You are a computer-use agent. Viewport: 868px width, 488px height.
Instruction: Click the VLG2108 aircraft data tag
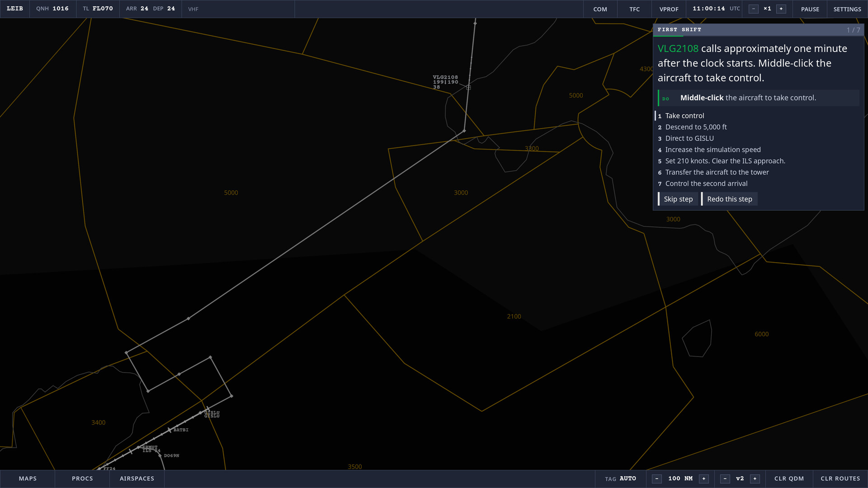click(445, 82)
